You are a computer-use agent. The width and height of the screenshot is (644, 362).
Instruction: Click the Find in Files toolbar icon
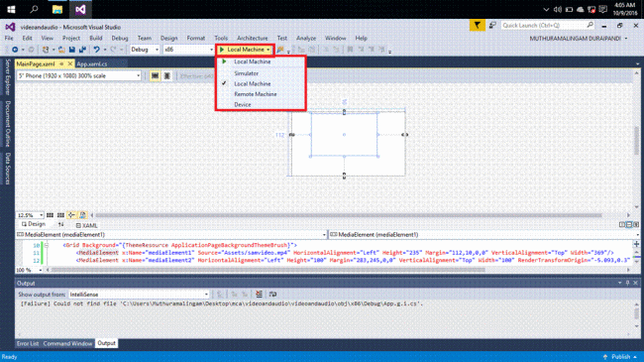click(280, 50)
